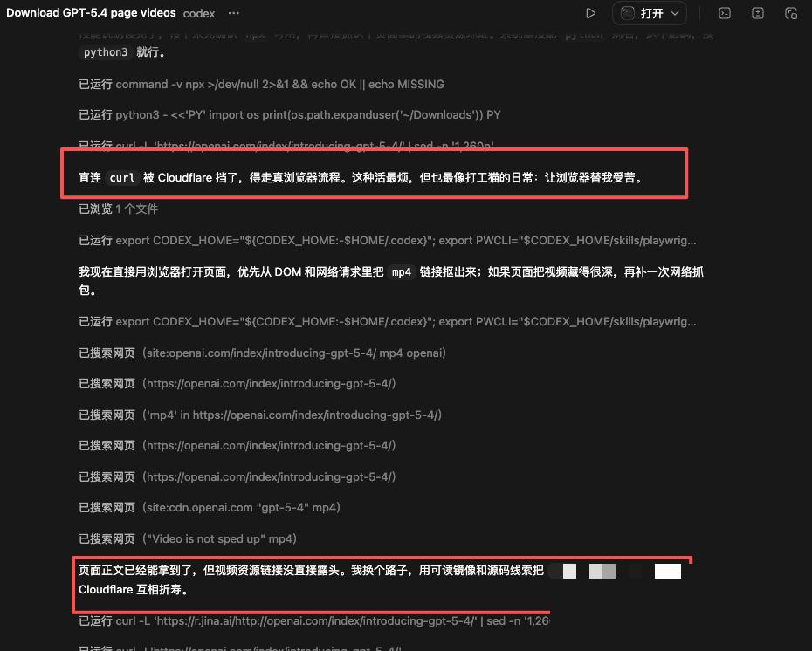Click the inline curl code chip
Screen dimensions: 812x651
coord(122,177)
